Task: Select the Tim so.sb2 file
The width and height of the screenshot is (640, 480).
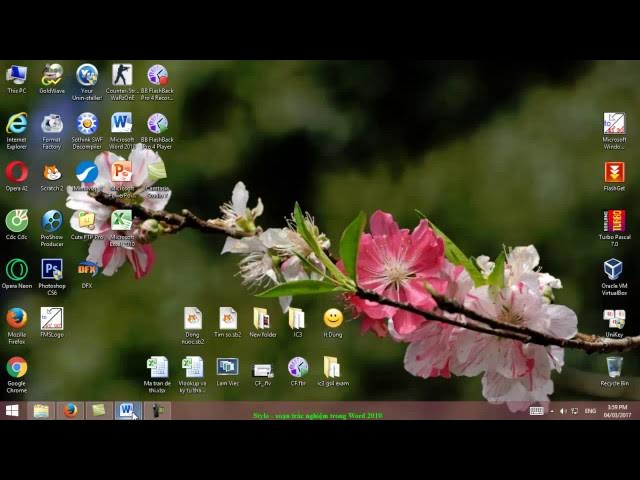Action: [x=227, y=322]
